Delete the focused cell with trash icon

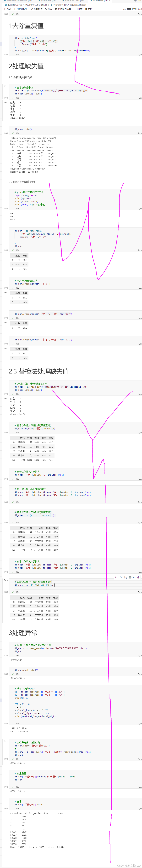pos(138,577)
